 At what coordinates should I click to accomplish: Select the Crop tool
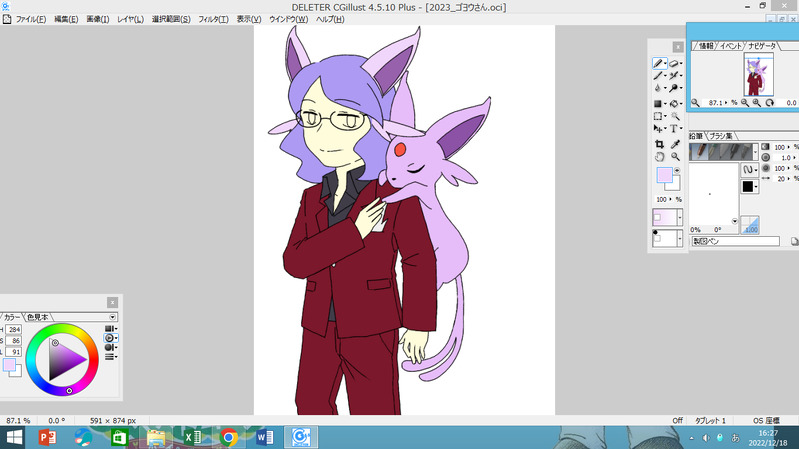coord(659,144)
